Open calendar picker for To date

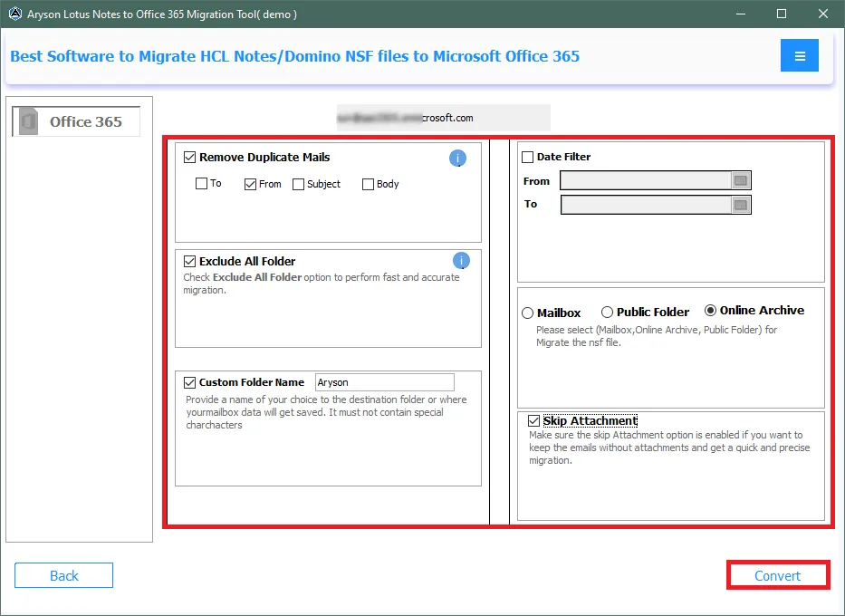click(x=741, y=205)
